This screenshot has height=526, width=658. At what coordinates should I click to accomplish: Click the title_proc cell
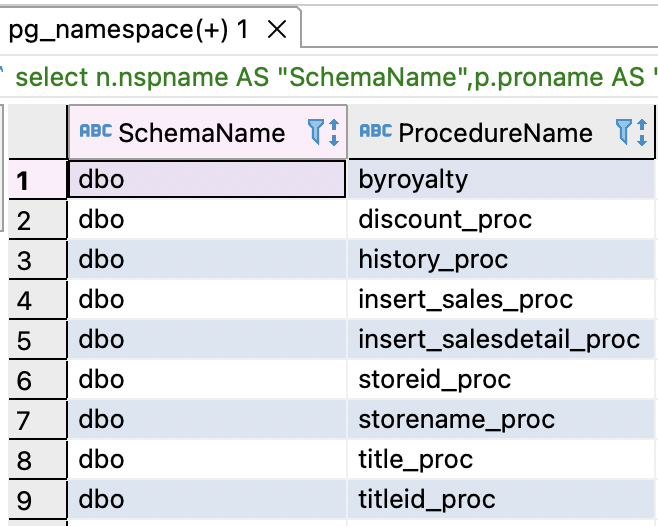tap(501, 459)
